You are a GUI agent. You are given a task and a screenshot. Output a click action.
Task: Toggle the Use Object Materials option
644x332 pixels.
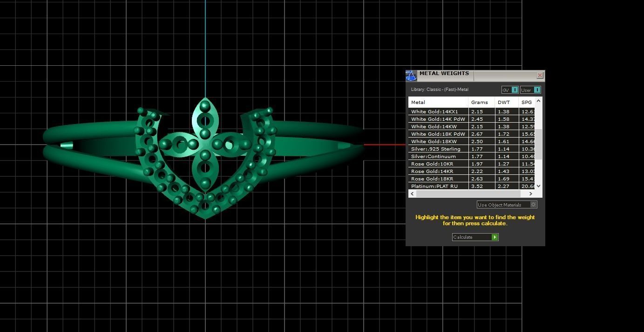(x=507, y=205)
